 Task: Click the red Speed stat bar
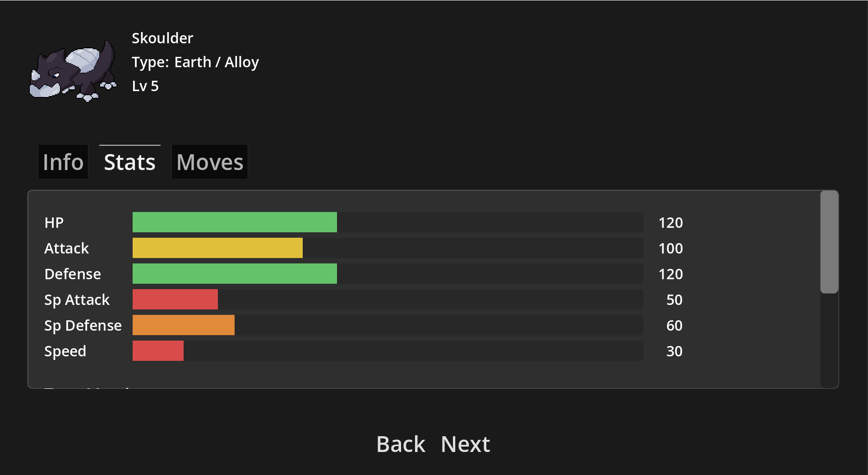coord(158,351)
